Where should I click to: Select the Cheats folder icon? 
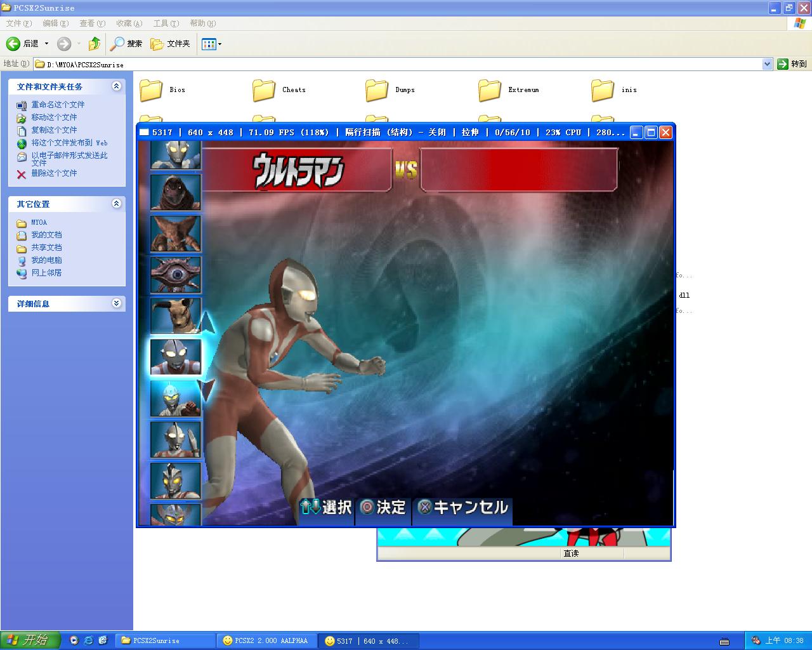point(264,90)
